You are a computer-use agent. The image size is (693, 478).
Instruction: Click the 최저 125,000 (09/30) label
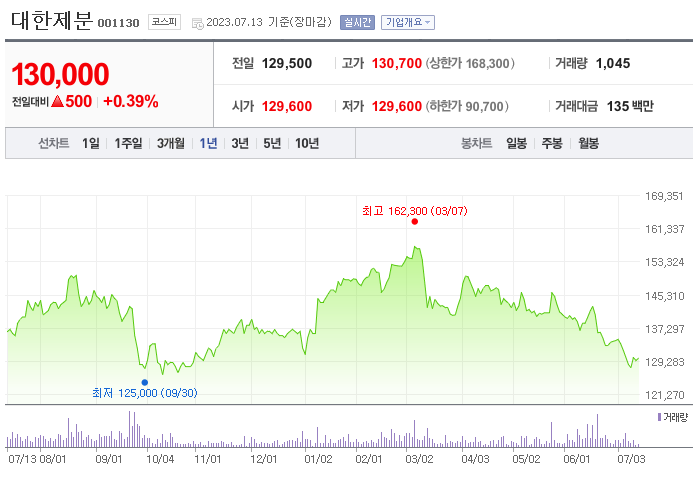pos(145,393)
